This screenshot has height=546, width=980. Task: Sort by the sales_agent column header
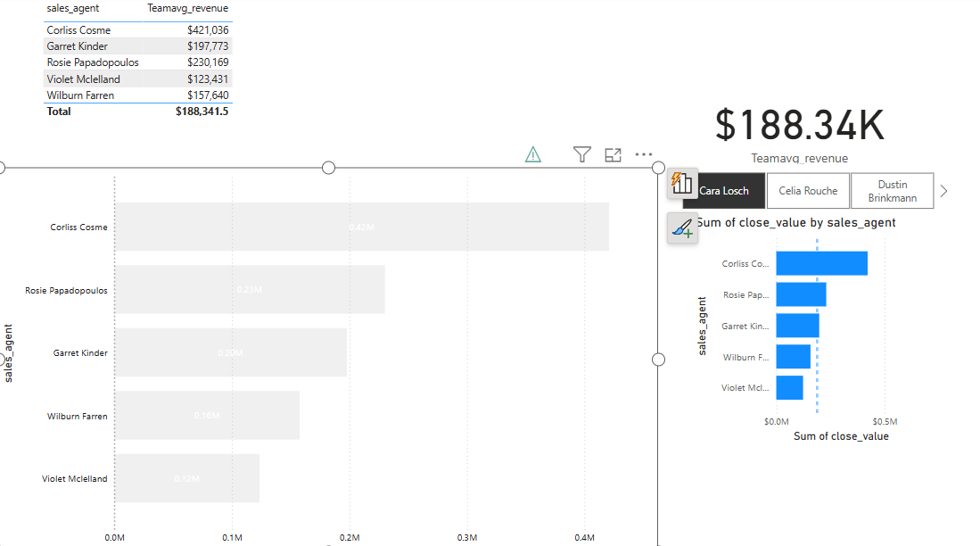(x=72, y=8)
